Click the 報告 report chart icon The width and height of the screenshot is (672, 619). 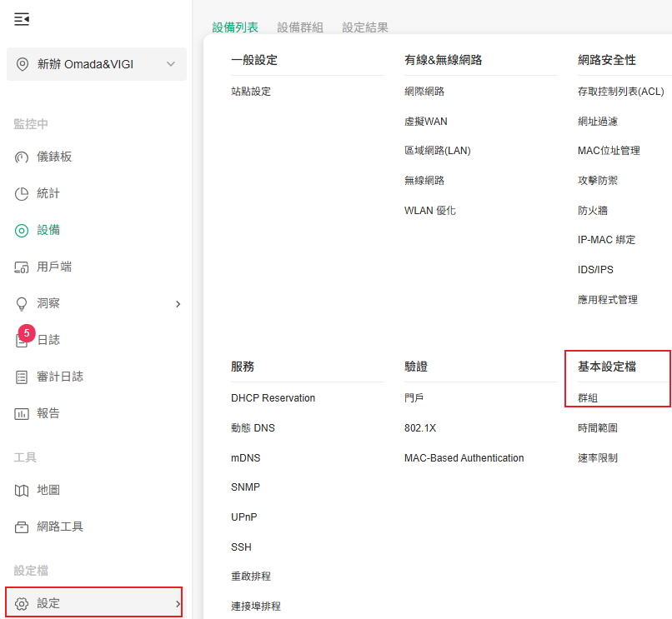point(22,414)
